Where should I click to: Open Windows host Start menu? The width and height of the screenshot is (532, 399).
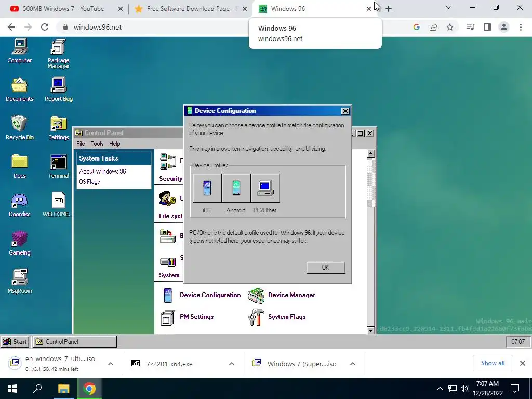(12, 389)
